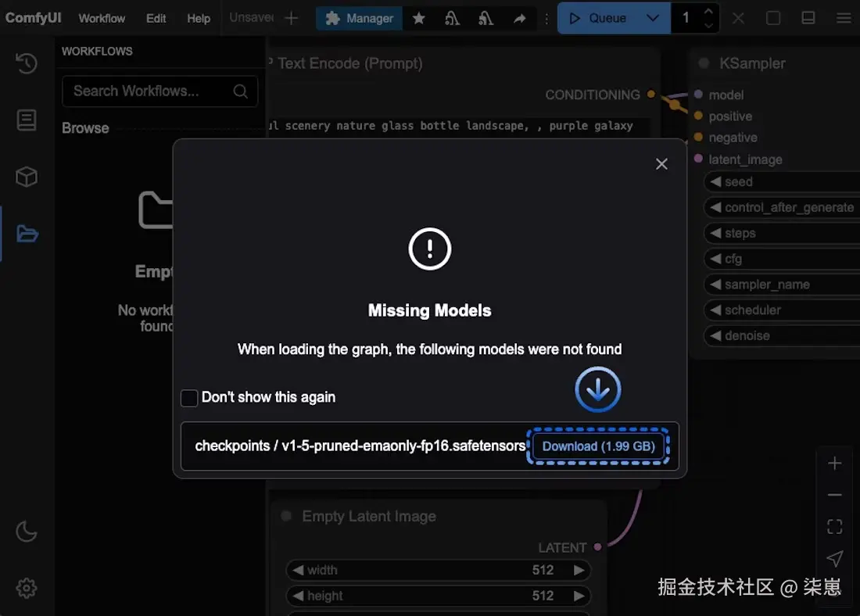Click the checkpoints model filename text
Screen dimensions: 860x616
pos(360,446)
